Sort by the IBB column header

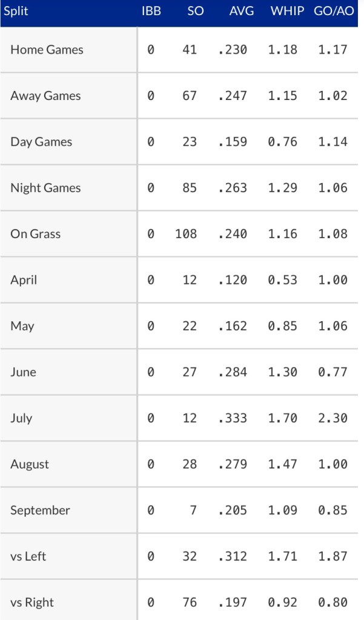[x=151, y=11]
